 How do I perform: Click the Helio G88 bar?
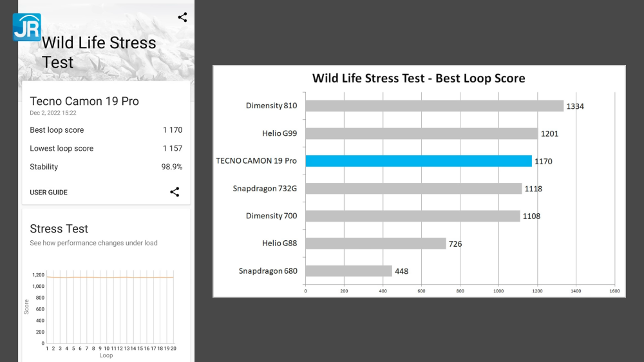pyautogui.click(x=375, y=243)
